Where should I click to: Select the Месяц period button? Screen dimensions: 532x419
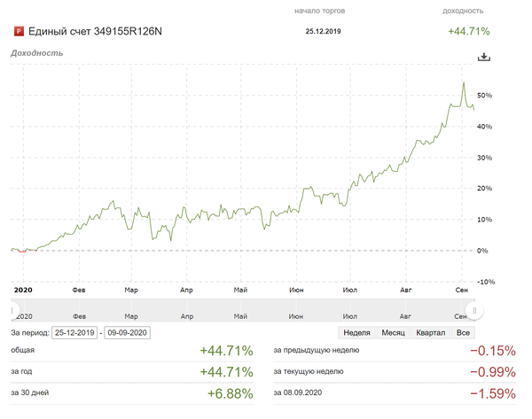click(x=393, y=332)
